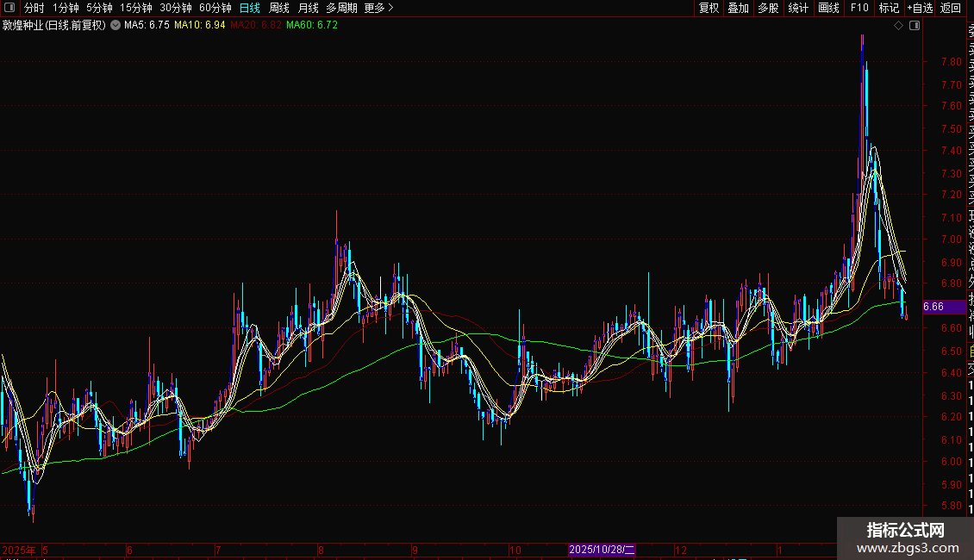The width and height of the screenshot is (974, 560).
Task: Click the 2025/10/28/二 date marker
Action: pos(602,550)
